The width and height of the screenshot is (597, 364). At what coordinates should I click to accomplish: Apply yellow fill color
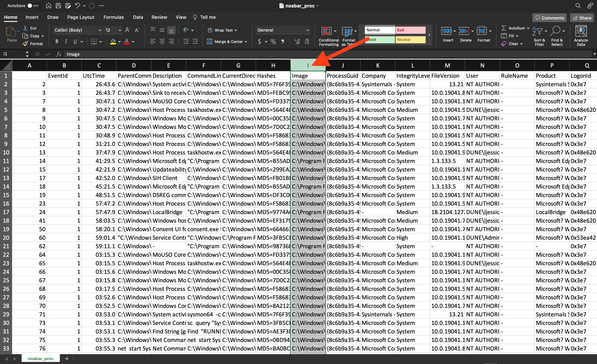tap(113, 42)
